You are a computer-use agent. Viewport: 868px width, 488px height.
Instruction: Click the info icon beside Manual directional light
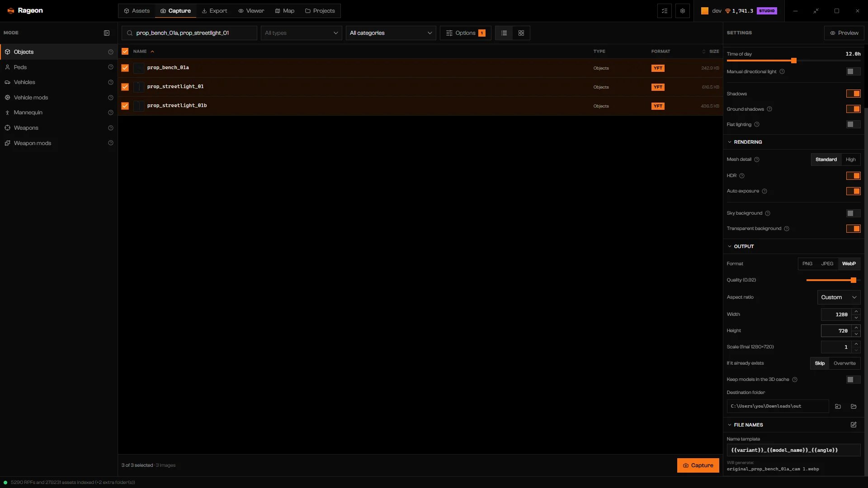(x=782, y=72)
